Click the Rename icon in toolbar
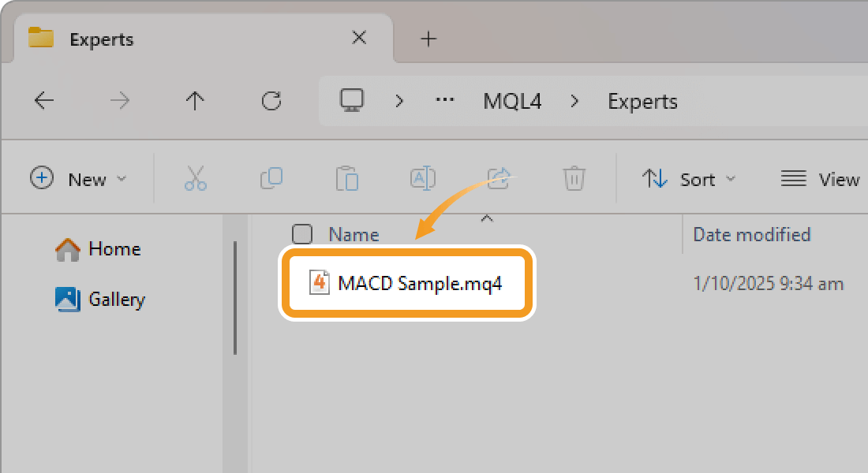The image size is (868, 473). [x=423, y=179]
